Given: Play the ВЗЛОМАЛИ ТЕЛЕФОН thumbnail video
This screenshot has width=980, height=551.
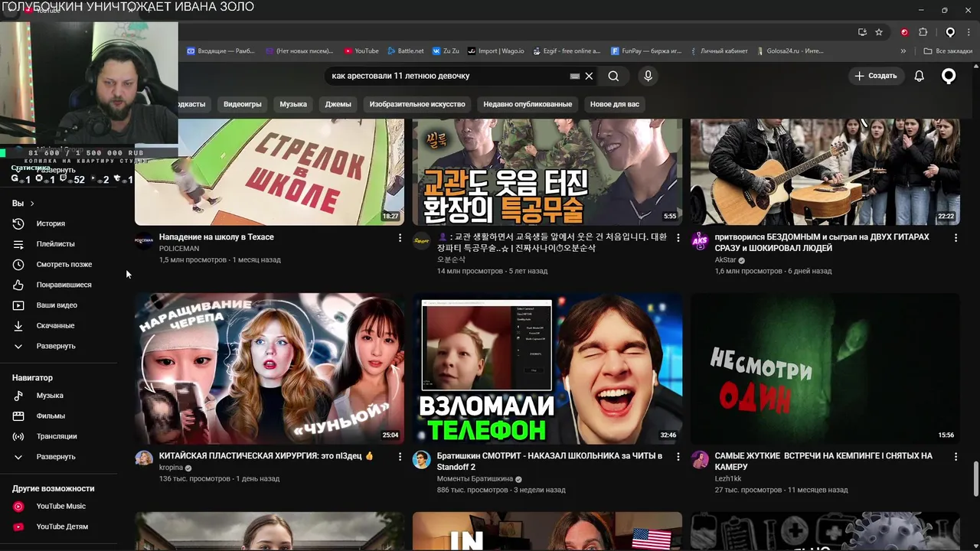Looking at the screenshot, I should (x=547, y=369).
